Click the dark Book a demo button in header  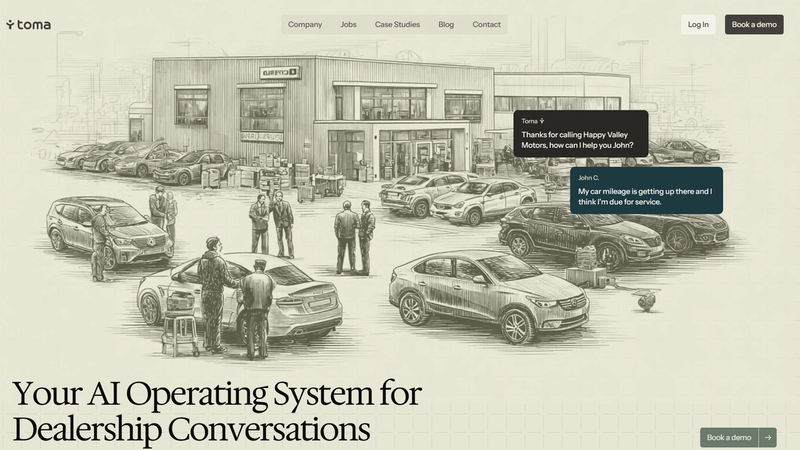(754, 24)
